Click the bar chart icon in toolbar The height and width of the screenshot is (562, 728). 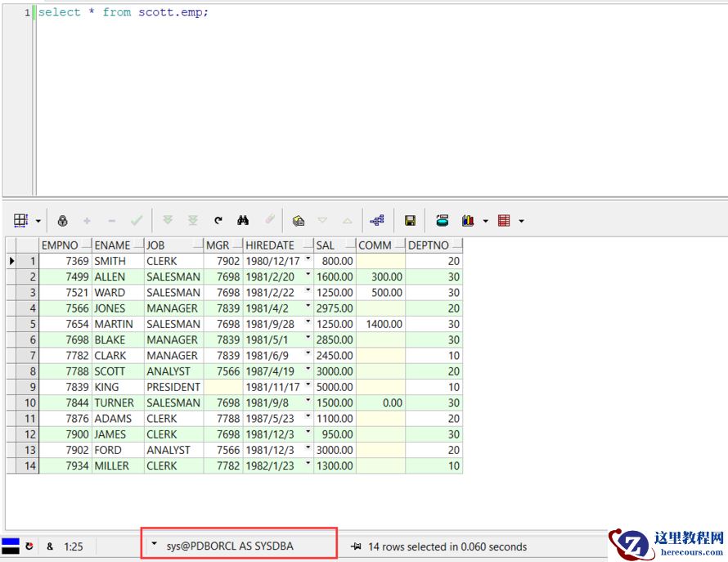click(x=468, y=221)
